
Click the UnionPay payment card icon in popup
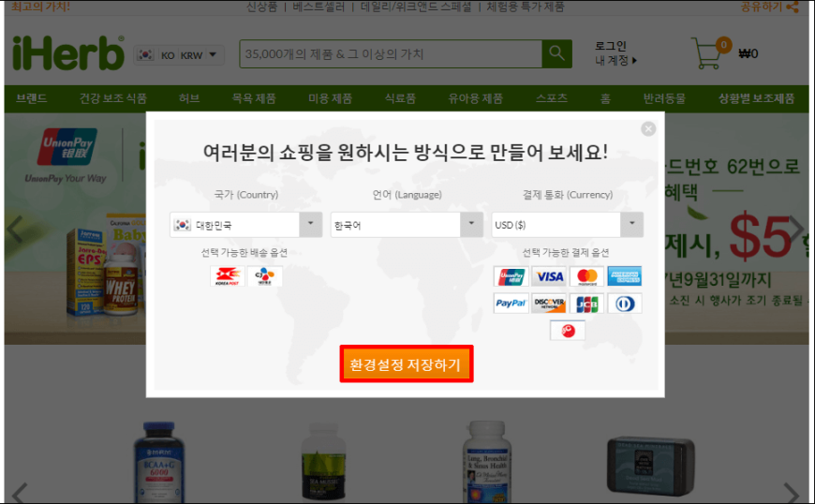[511, 276]
